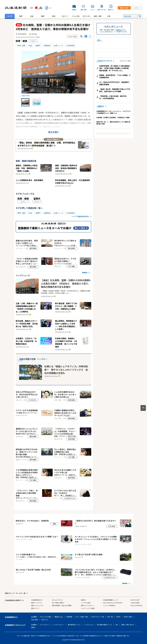Open author 宮木友美子 link
Screen dimensions: 147x644
click(22, 34)
